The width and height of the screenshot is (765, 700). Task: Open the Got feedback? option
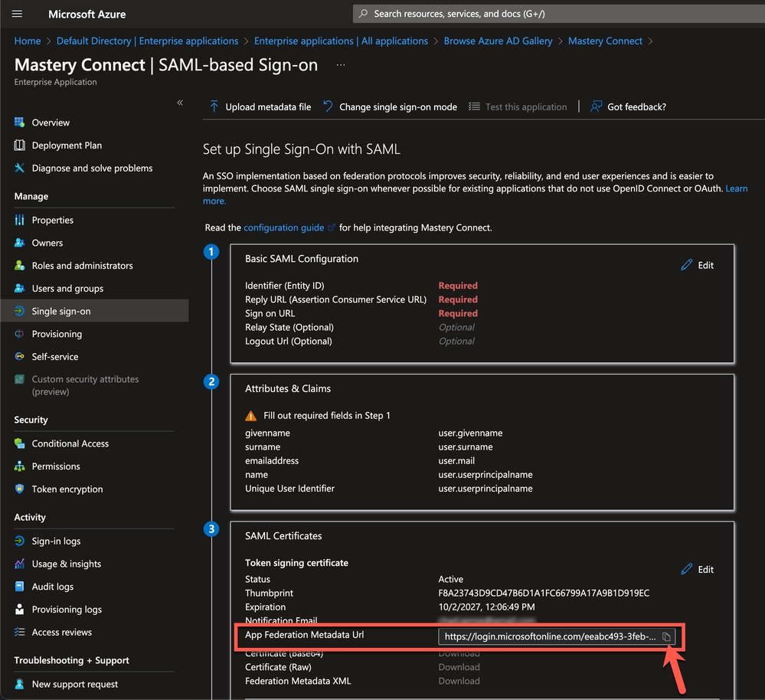coord(629,107)
